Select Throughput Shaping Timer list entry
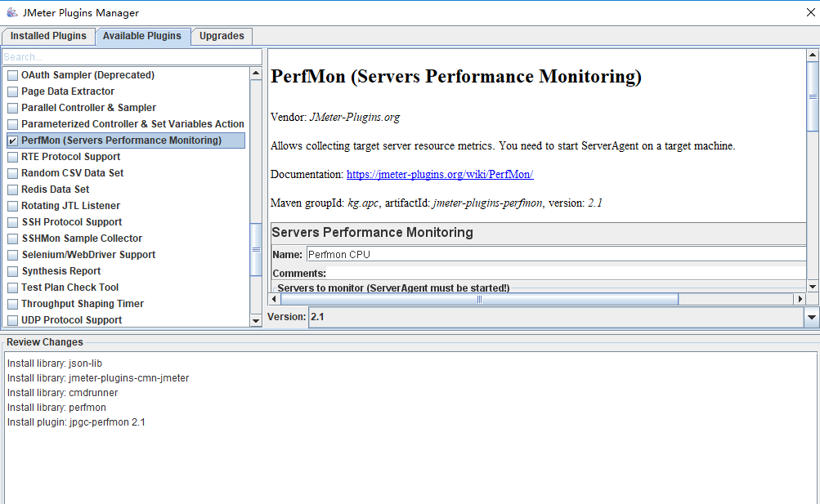 (x=83, y=303)
